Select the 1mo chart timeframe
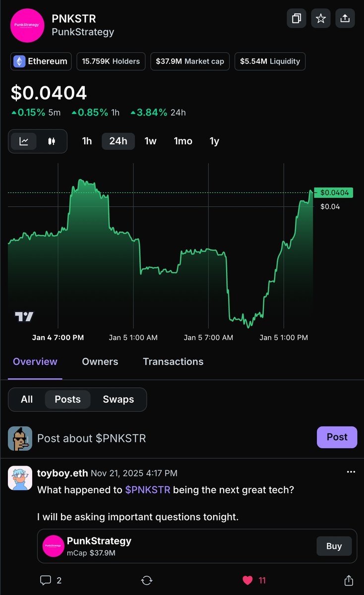The image size is (364, 595). (x=183, y=141)
